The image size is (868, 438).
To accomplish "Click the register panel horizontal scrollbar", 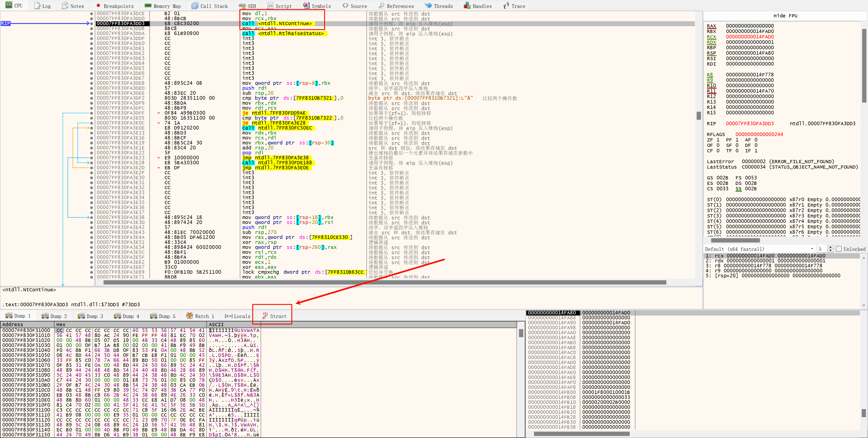I will tap(735, 240).
